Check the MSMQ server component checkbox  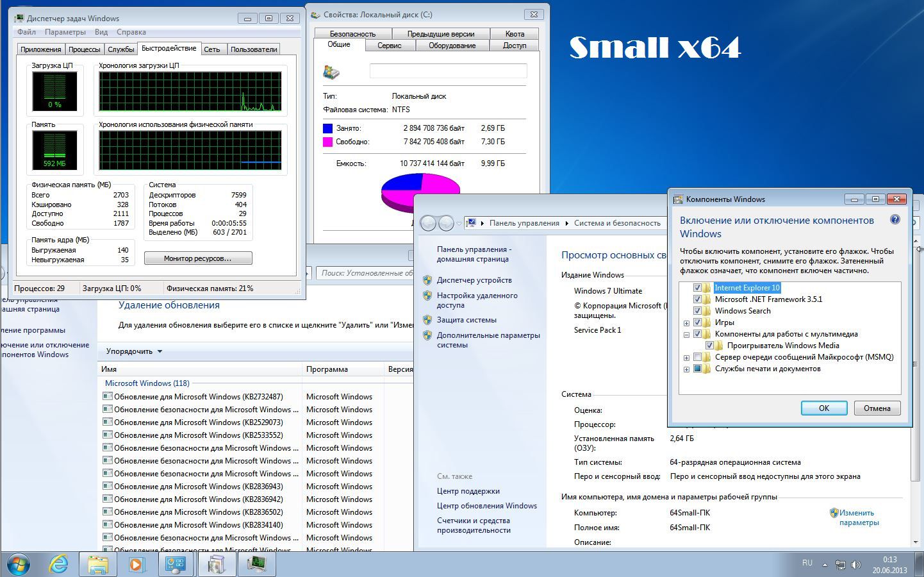[x=697, y=357]
